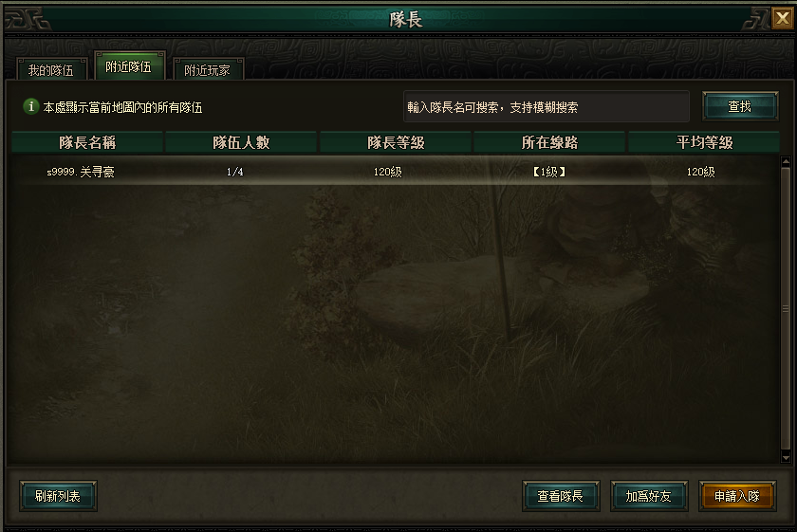Sort by 隊長等級 column header
The height and width of the screenshot is (532, 797).
coord(396,142)
